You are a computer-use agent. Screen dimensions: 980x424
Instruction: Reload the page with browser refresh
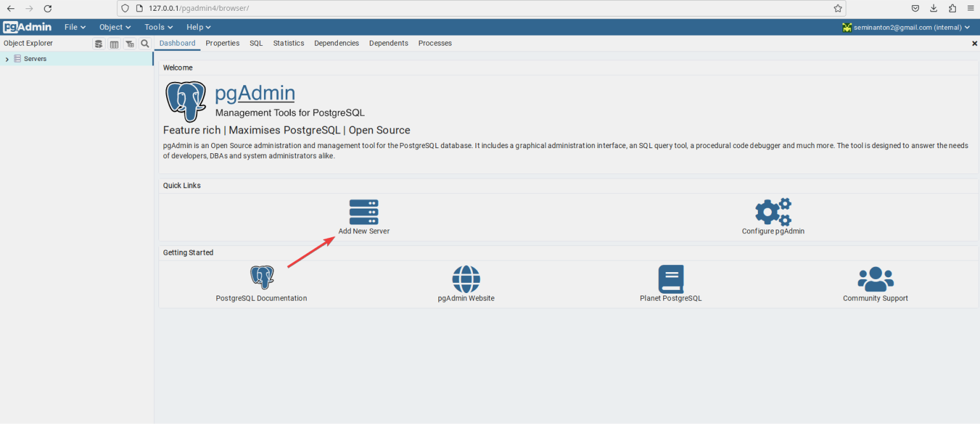pos(48,9)
